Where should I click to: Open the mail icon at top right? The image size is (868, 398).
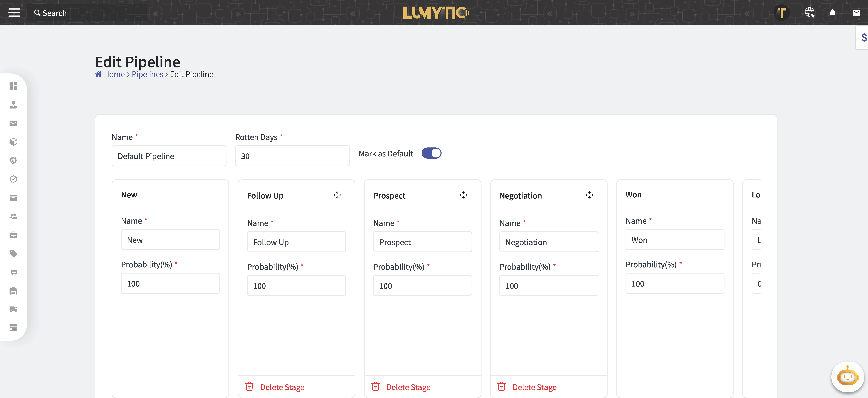(x=856, y=13)
